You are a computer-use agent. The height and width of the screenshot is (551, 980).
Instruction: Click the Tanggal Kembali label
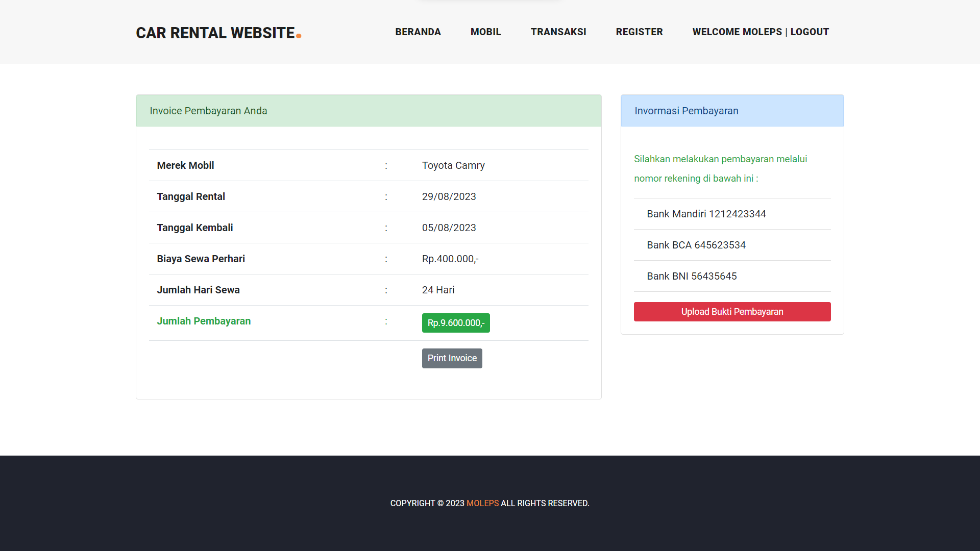tap(195, 228)
